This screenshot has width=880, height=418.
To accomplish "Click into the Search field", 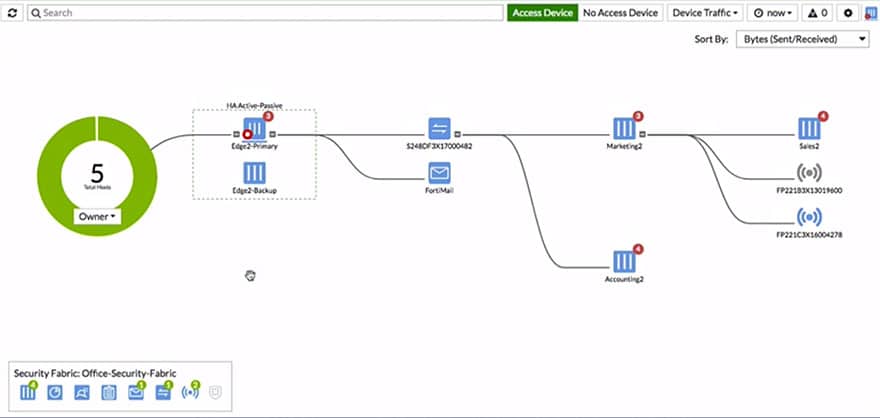I will [265, 12].
